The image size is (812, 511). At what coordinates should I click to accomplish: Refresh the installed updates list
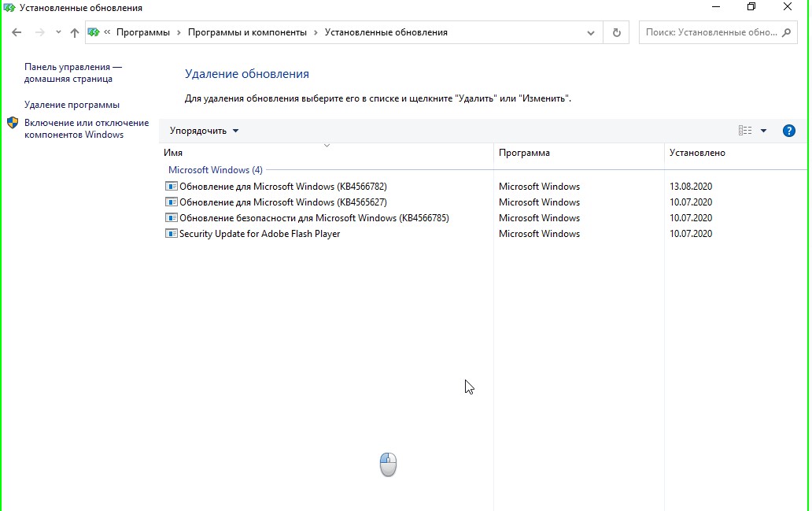tap(616, 32)
